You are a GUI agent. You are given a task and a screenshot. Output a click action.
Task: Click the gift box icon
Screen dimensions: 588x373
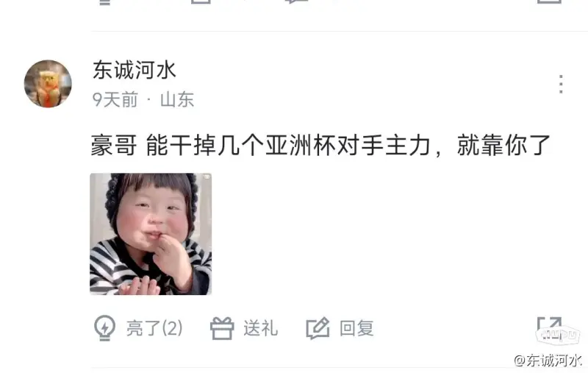point(222,328)
